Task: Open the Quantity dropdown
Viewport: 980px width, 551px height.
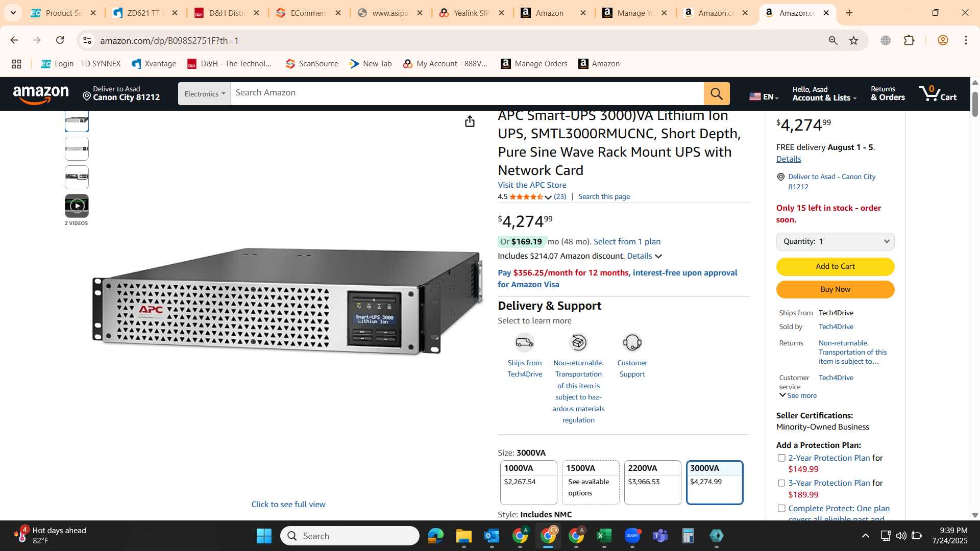Action: click(x=835, y=241)
